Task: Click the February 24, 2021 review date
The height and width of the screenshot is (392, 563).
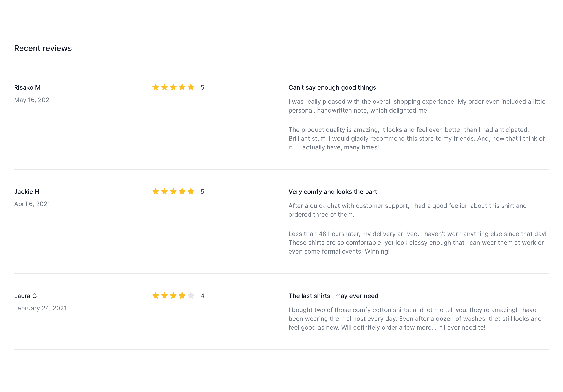Action: (x=40, y=308)
